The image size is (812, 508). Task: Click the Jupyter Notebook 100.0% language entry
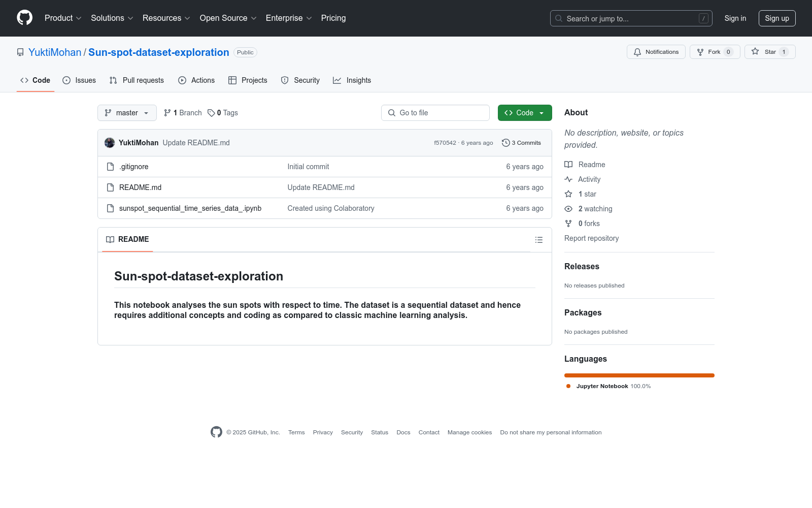pos(608,386)
